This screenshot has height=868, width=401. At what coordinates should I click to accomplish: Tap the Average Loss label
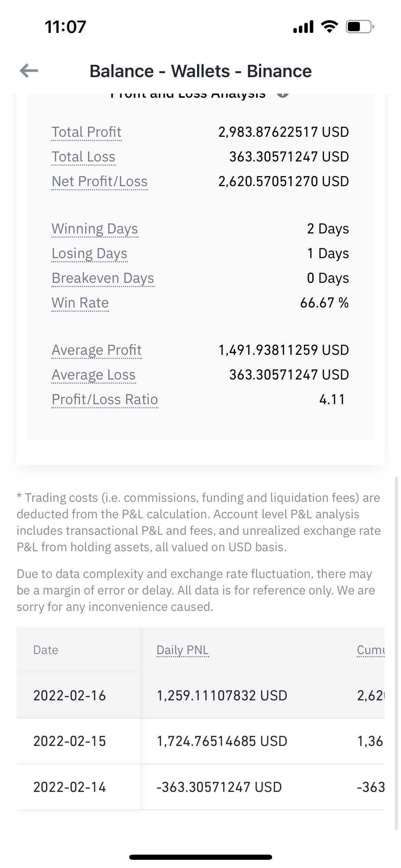coord(94,375)
